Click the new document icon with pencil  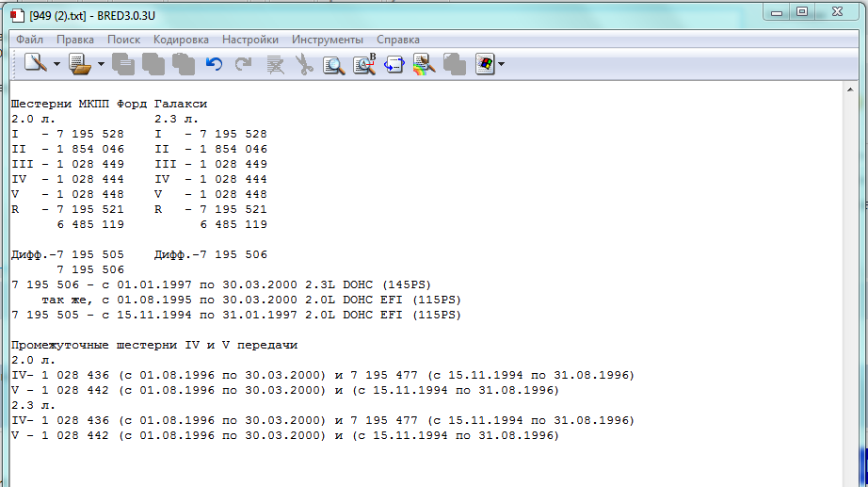pos(36,64)
